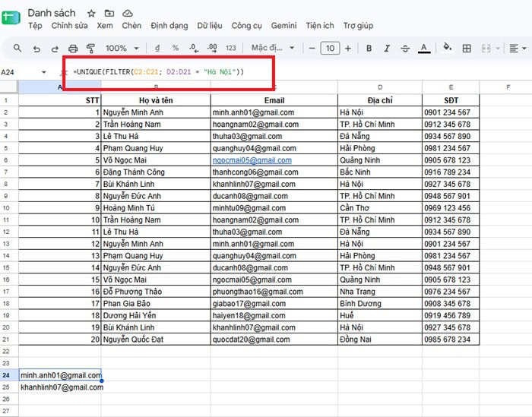Expand the name box dropdown arrow
The width and height of the screenshot is (532, 417).
(x=44, y=72)
